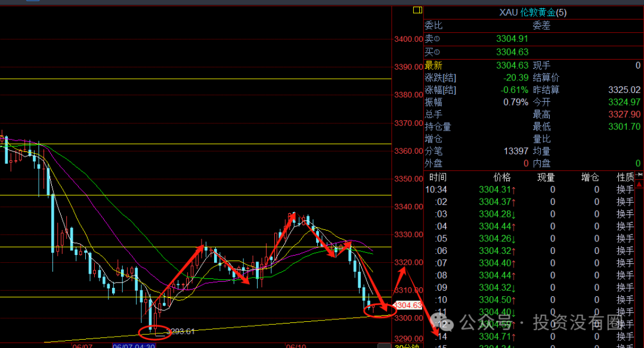Click the 3293.61 low price label on chart

tap(181, 331)
